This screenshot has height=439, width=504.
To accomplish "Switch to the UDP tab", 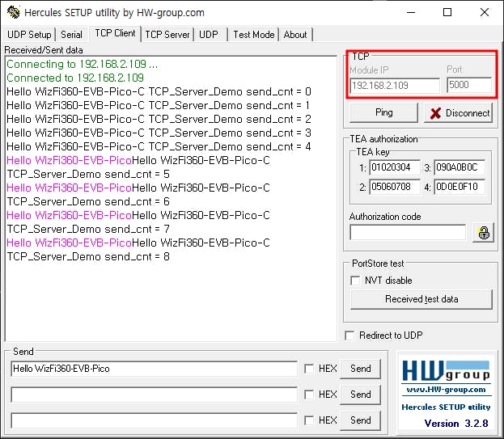I will click(x=209, y=35).
